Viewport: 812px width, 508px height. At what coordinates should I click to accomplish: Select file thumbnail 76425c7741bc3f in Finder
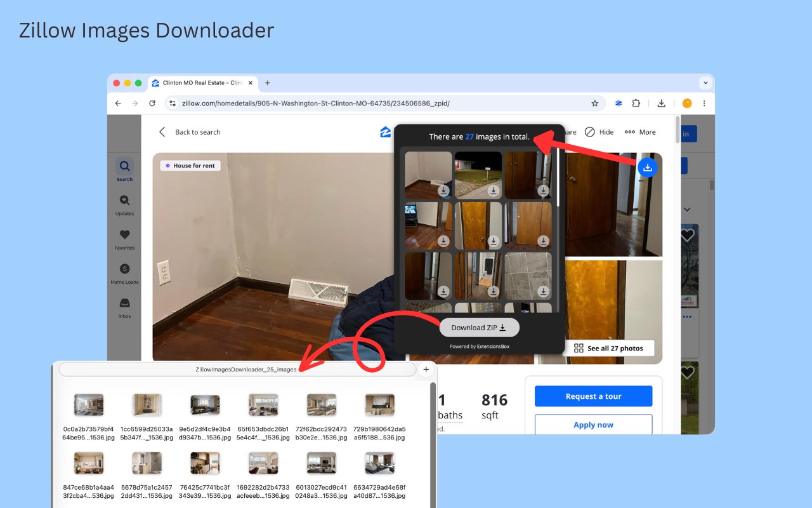coord(206,464)
